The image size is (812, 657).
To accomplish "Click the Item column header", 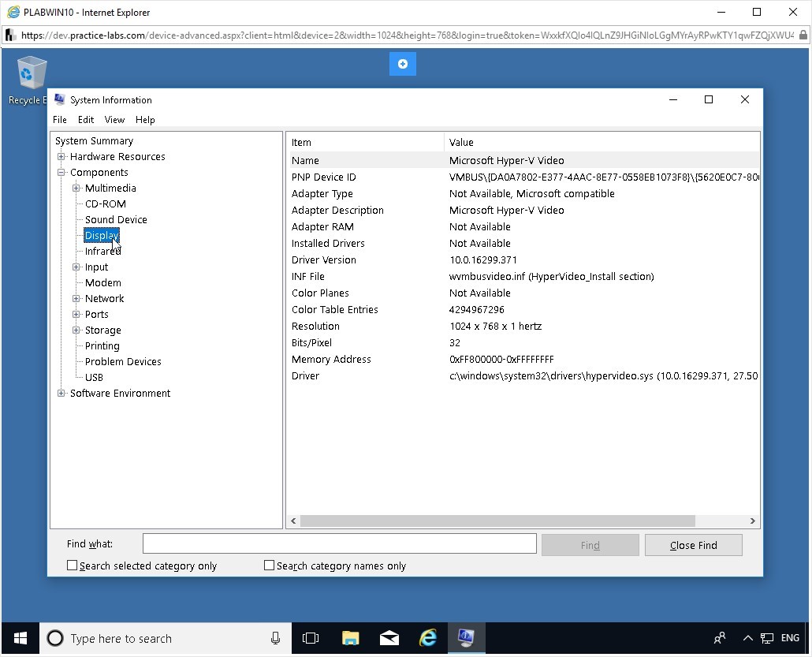I will [x=365, y=142].
